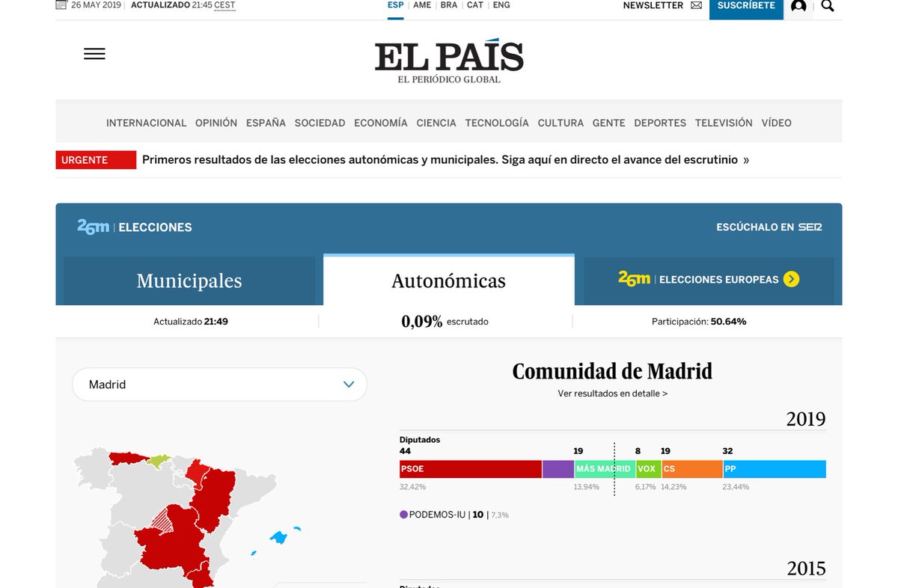Open the user account icon
This screenshot has height=588, width=898.
tap(798, 7)
